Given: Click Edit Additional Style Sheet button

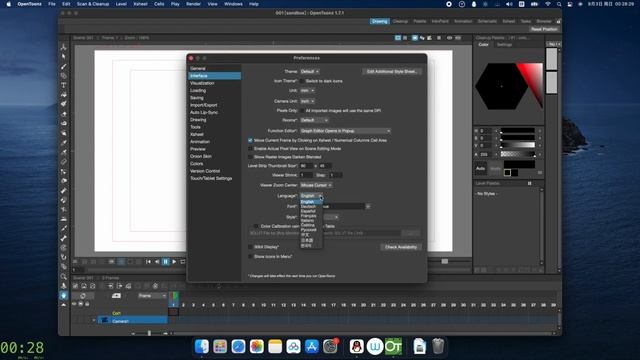Looking at the screenshot, I should (392, 71).
